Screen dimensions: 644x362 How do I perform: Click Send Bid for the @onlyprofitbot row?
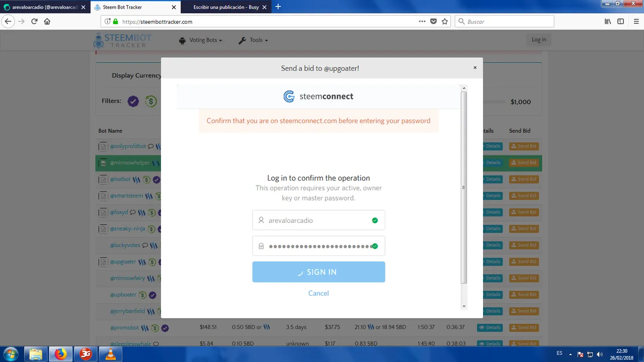click(x=524, y=146)
